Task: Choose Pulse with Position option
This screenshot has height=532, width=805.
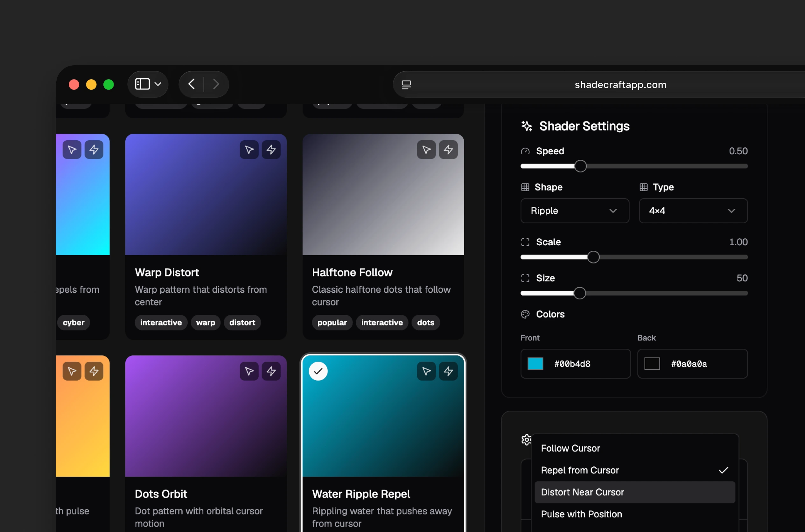Action: (x=581, y=514)
